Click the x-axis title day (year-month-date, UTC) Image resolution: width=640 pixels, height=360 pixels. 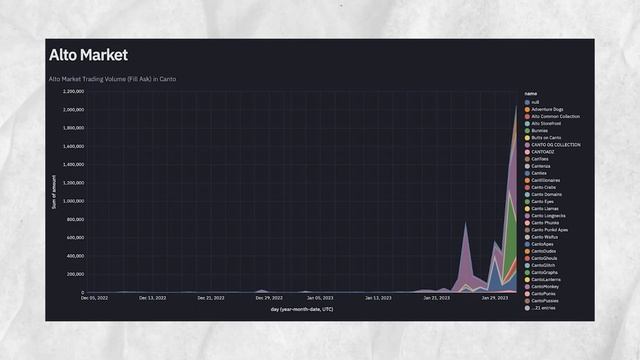point(302,309)
